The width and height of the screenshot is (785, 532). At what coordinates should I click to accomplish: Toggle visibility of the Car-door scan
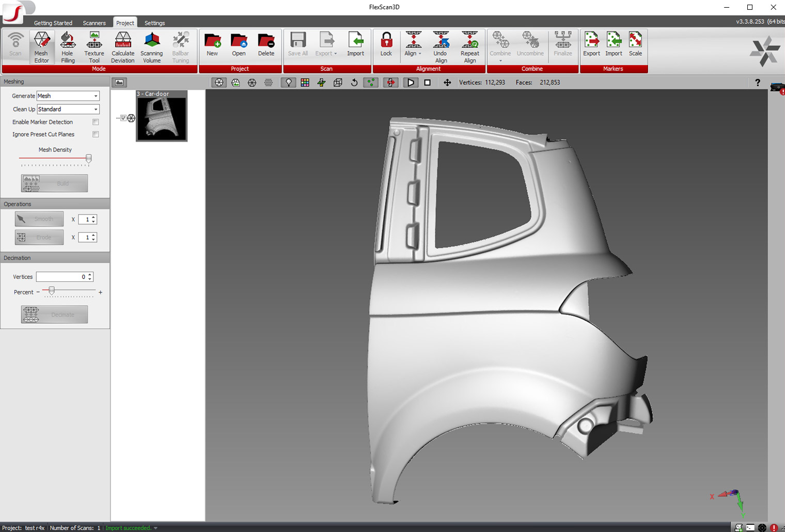[x=122, y=117]
